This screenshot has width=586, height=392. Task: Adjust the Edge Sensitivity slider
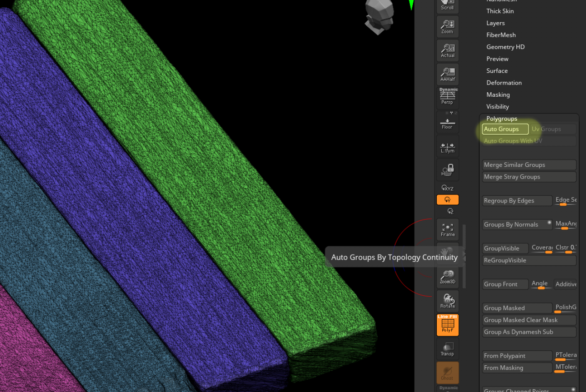coord(566,201)
